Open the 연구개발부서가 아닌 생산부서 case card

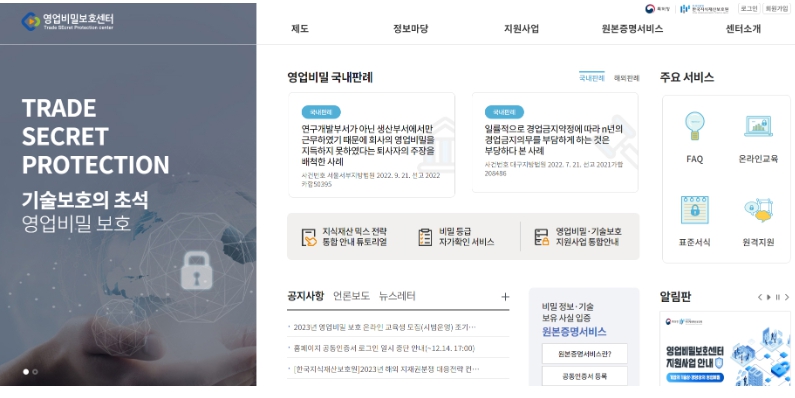pos(372,144)
